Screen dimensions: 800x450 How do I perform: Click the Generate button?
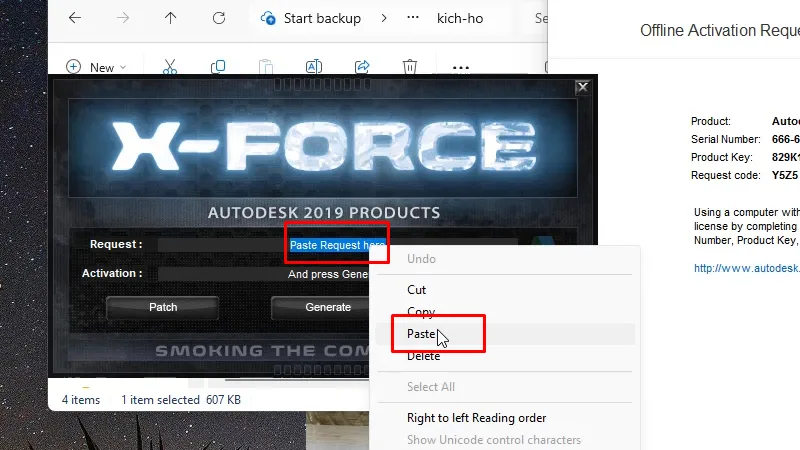pyautogui.click(x=327, y=307)
